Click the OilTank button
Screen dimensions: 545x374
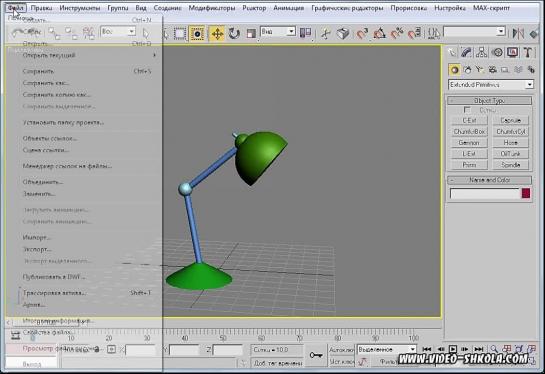[510, 154]
